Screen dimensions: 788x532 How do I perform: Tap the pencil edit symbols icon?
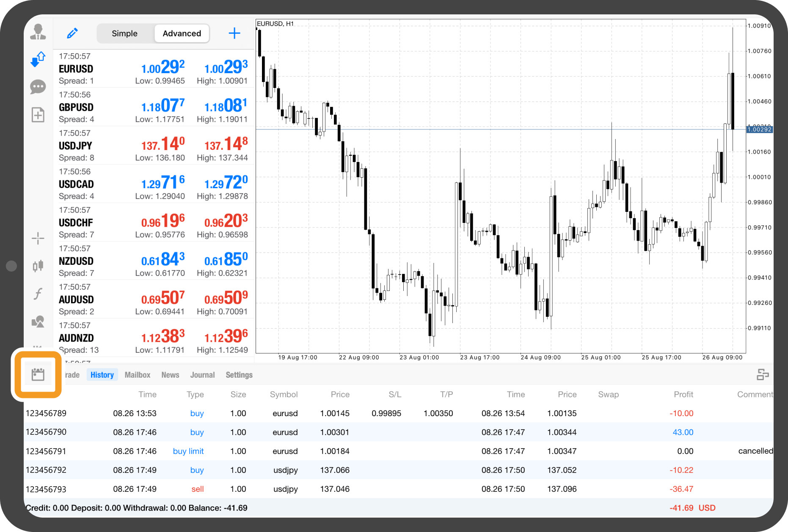coord(72,33)
